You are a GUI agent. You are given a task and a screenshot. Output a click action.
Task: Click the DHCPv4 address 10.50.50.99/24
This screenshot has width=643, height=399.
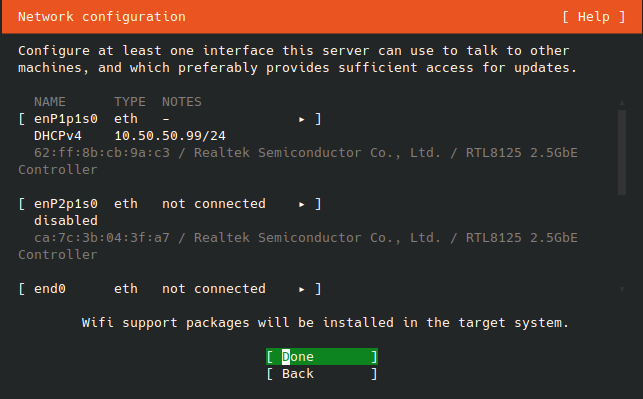pyautogui.click(x=170, y=136)
